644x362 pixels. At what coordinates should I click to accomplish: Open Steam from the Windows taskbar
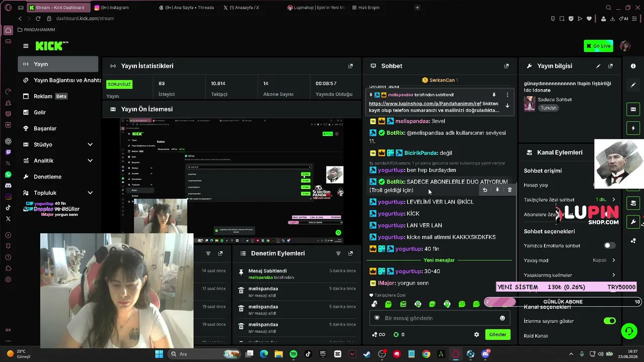pos(367,354)
